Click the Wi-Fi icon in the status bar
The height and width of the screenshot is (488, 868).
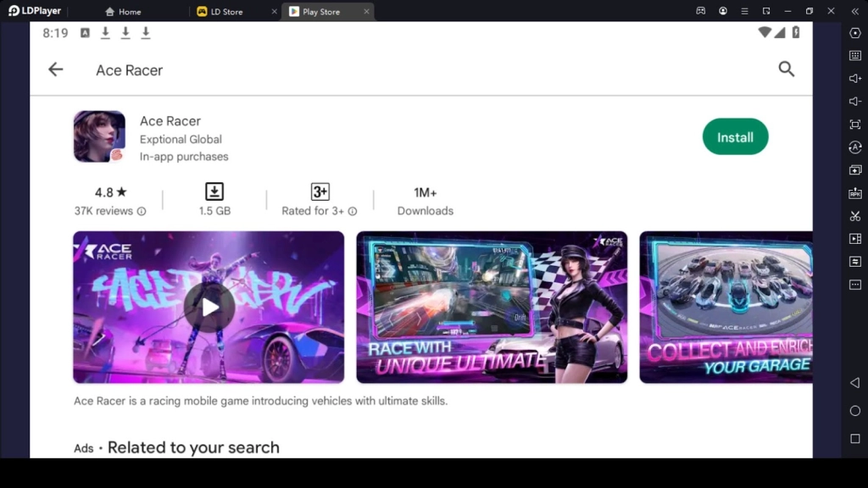(765, 33)
